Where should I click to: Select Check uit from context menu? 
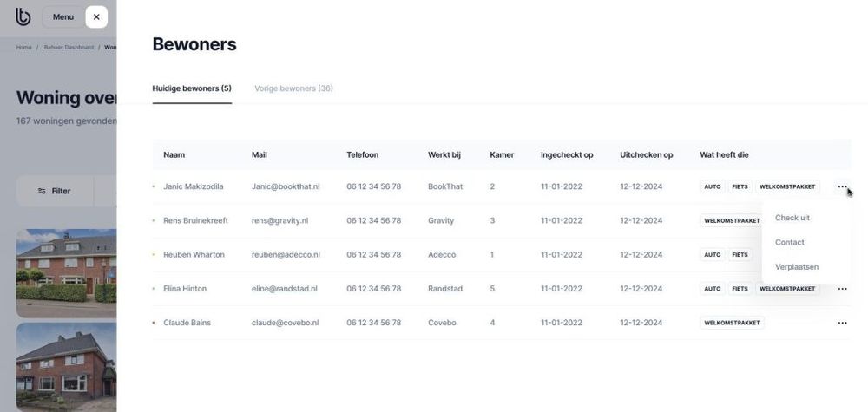[x=792, y=218]
